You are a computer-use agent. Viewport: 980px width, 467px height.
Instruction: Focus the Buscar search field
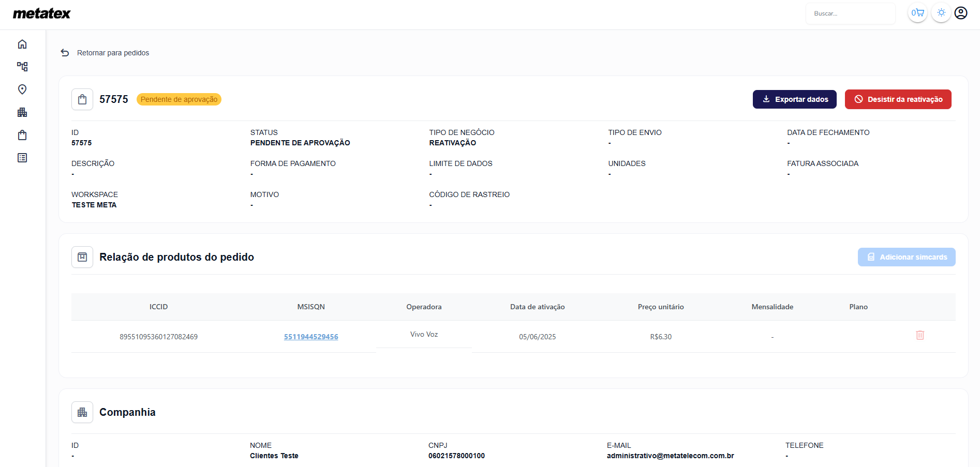[x=851, y=13]
